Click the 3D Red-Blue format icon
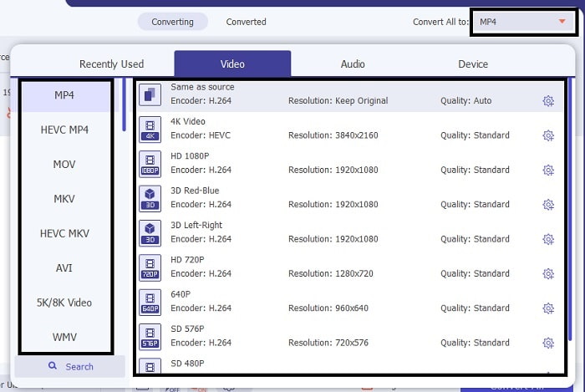585x392 pixels. 150,198
